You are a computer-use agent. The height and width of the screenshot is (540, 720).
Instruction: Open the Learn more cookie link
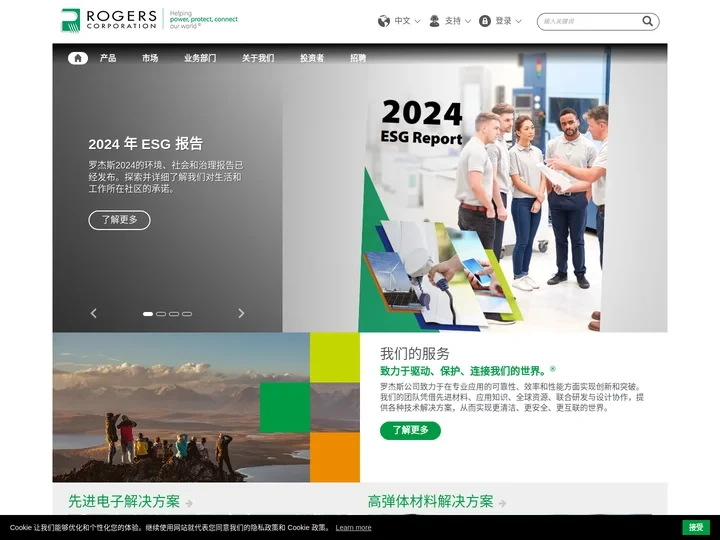pyautogui.click(x=354, y=528)
